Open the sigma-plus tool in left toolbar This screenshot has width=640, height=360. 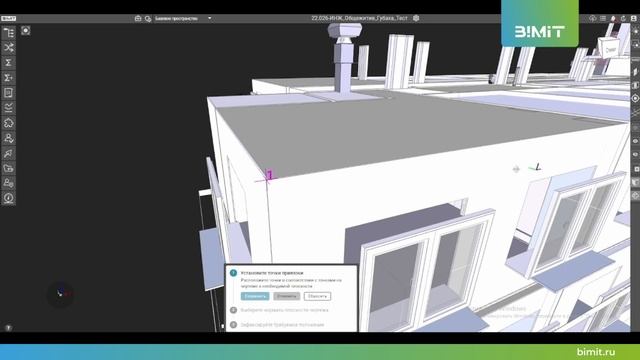(9, 78)
